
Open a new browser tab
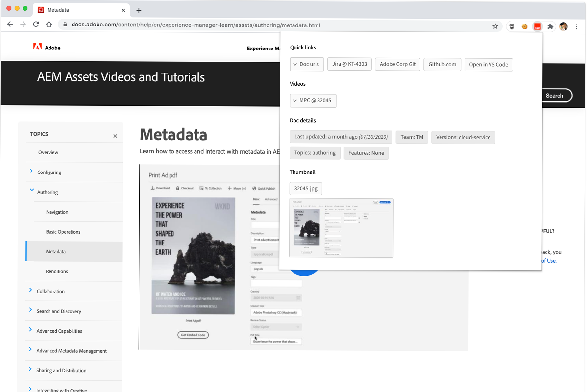139,10
